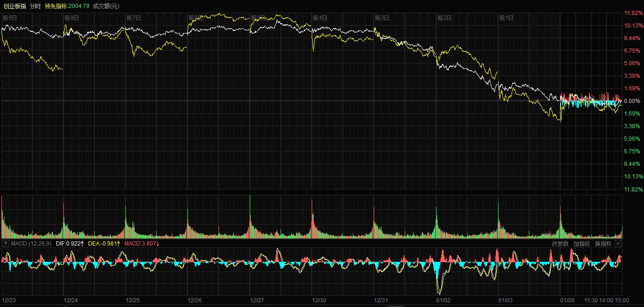Click the DEA:-0.981 readout
This screenshot has height=307, width=644.
pyautogui.click(x=104, y=244)
